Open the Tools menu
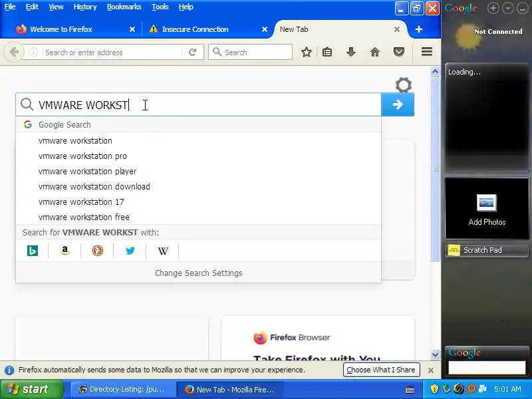This screenshot has width=532, height=399. point(160,7)
